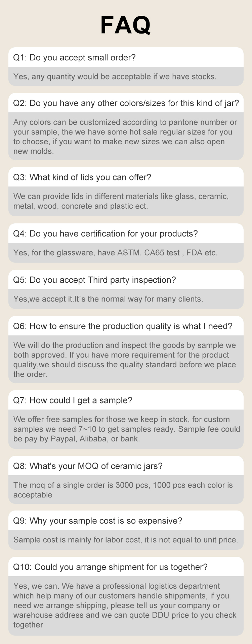252x644 pixels.
Task: Select the 3000 pcs MOQ answer
Action: coord(123,490)
